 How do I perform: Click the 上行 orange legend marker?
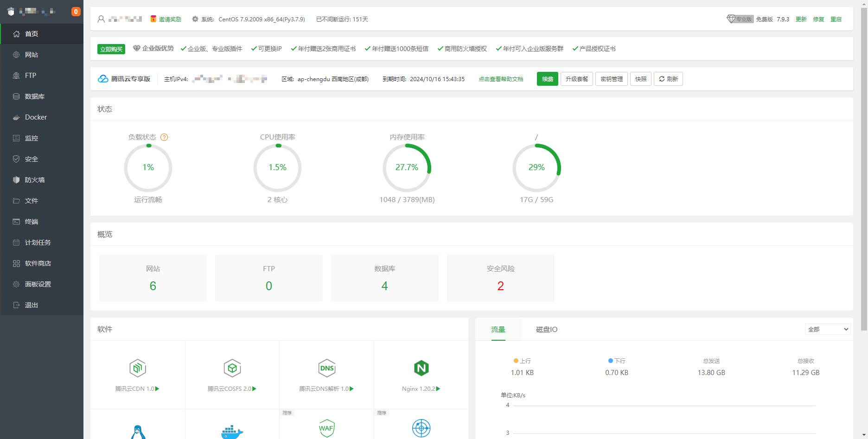[x=516, y=361]
